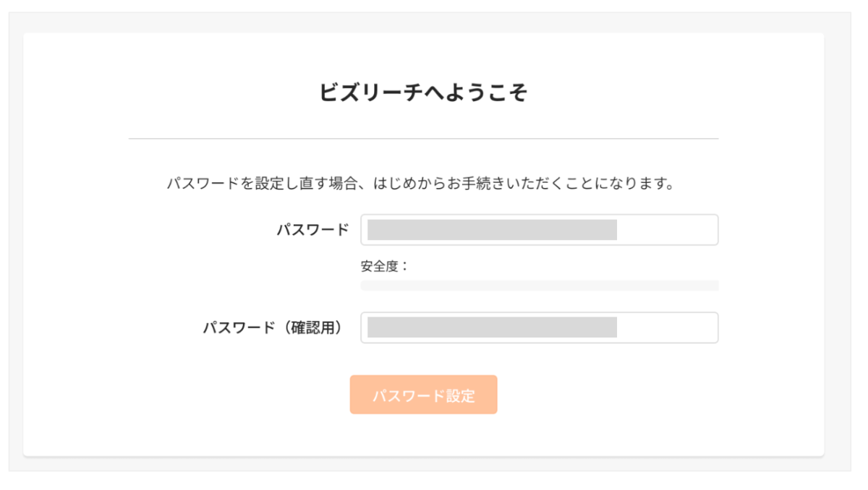Screen dimensions: 868x490
Task: Click the right end of the strength bar
Action: point(713,285)
